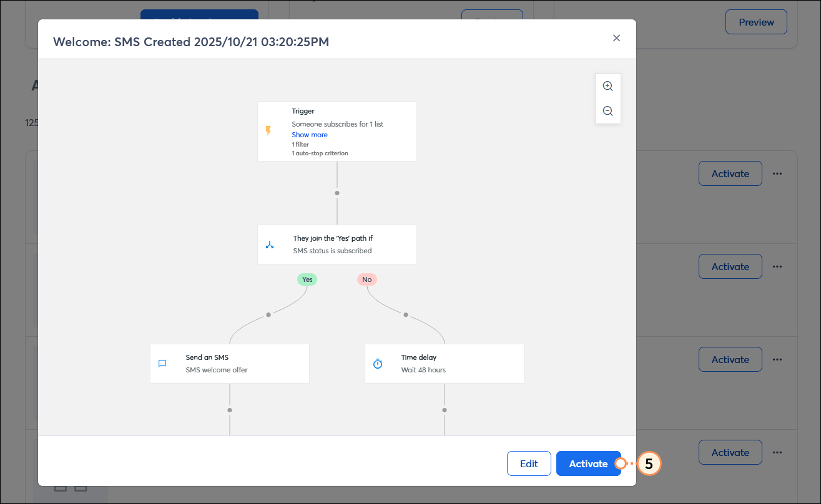This screenshot has width=821, height=504.
Task: Click the Trigger node card
Action: (337, 131)
